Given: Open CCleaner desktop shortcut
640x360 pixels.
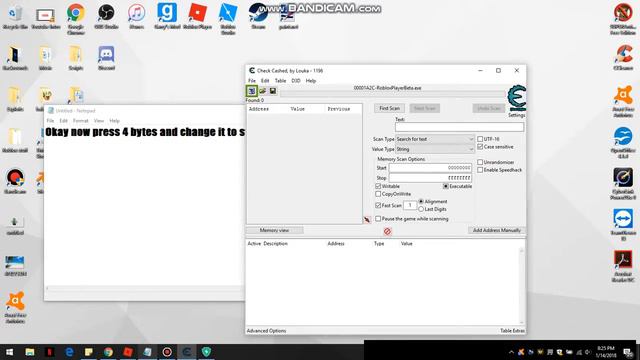Looking at the screenshot, I should pyautogui.click(x=623, y=58).
